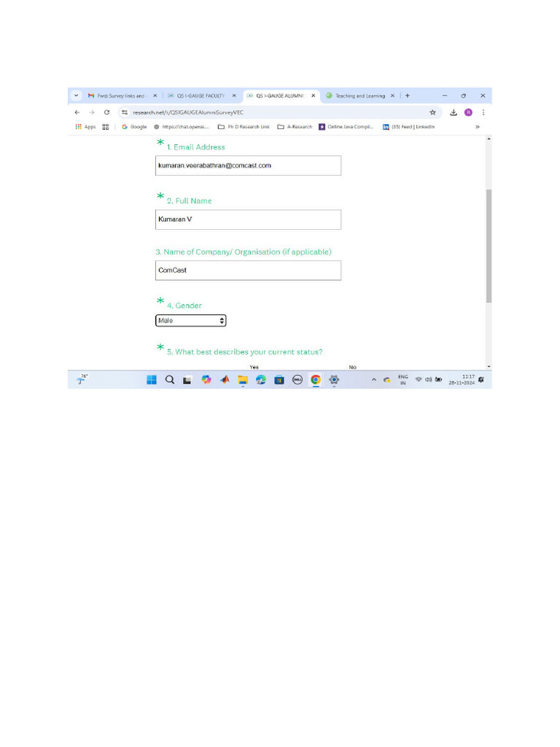The width and height of the screenshot is (560, 747).
Task: Click the Email Address field
Action: pos(248,166)
